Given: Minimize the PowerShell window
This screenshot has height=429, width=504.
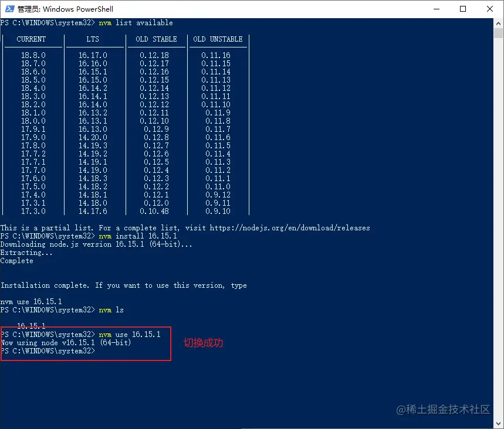Looking at the screenshot, I should (436, 9).
